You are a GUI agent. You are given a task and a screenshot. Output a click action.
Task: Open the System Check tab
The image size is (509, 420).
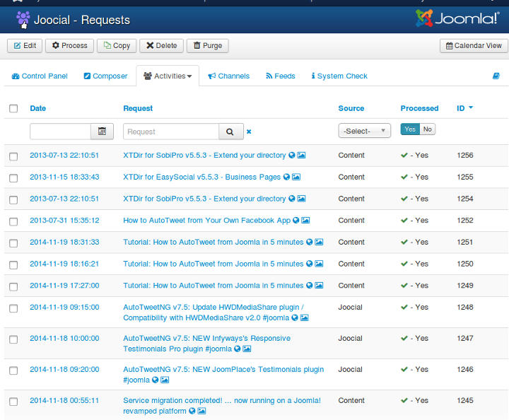339,76
